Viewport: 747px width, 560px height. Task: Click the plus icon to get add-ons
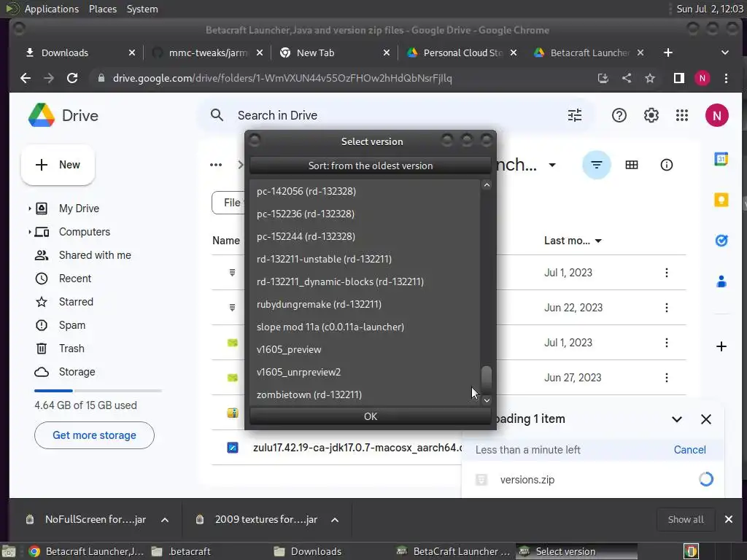click(x=721, y=346)
